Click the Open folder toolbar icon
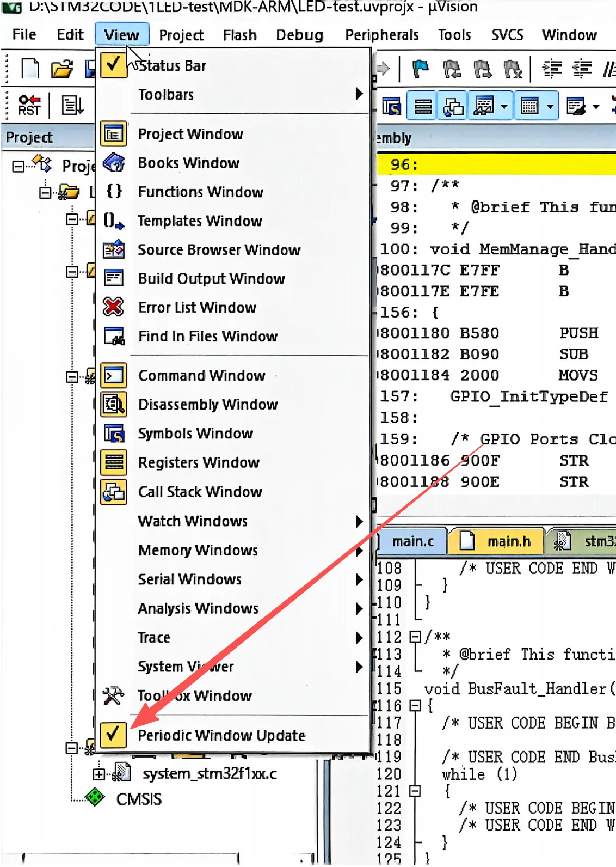Screen dimensions: 616x867 [61, 69]
